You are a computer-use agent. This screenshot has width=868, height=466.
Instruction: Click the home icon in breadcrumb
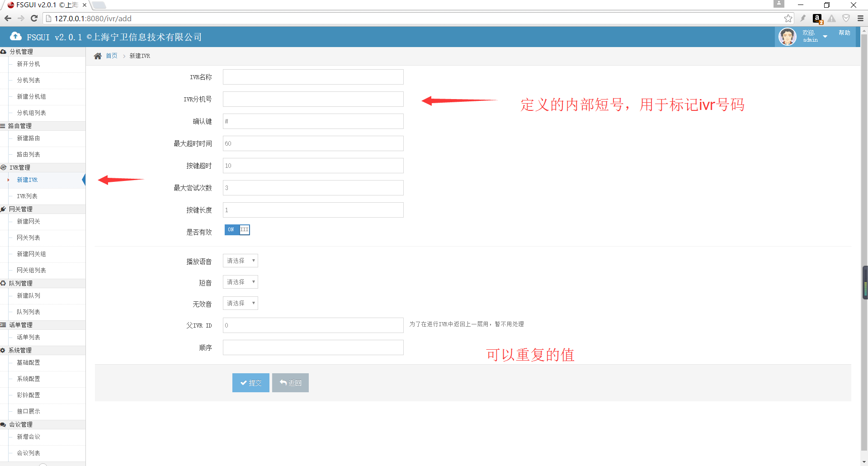point(98,56)
